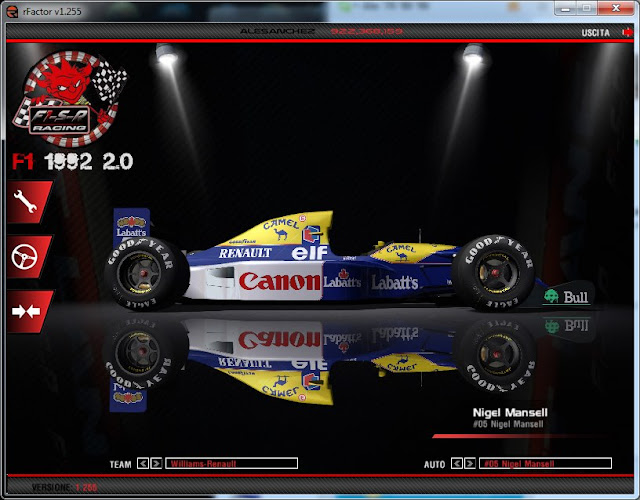The width and height of the screenshot is (640, 500).
Task: Click the Nigel Mansell driver name heading
Action: (510, 412)
